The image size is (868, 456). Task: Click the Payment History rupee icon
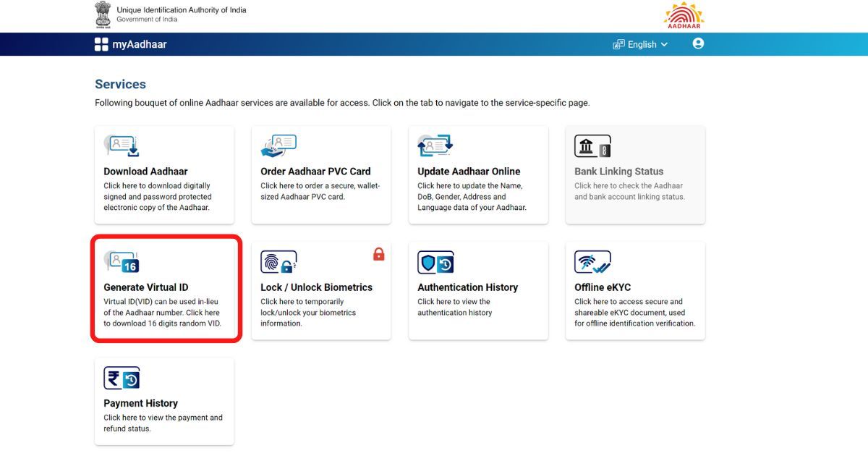click(x=121, y=378)
